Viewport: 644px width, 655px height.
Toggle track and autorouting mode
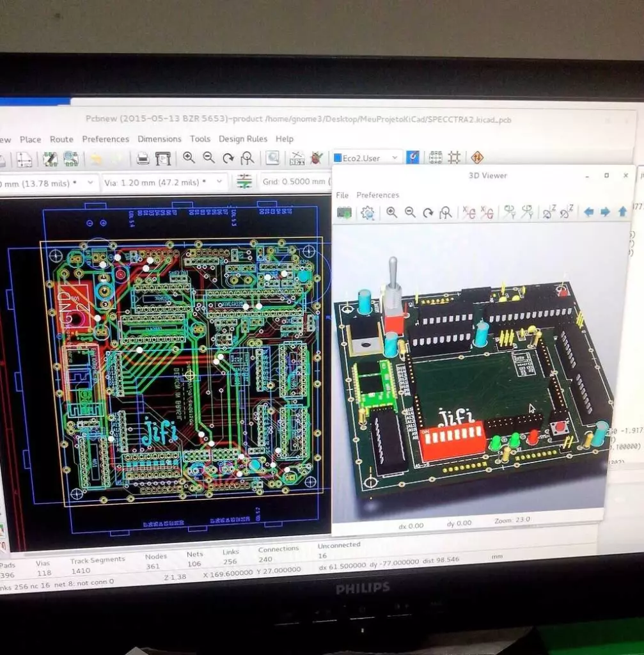tap(455, 157)
